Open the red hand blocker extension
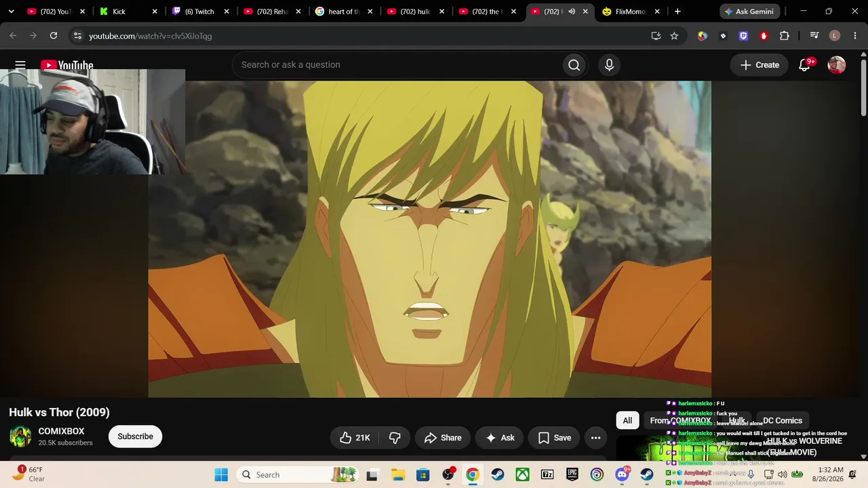Image resolution: width=868 pixels, height=488 pixels. tap(764, 36)
